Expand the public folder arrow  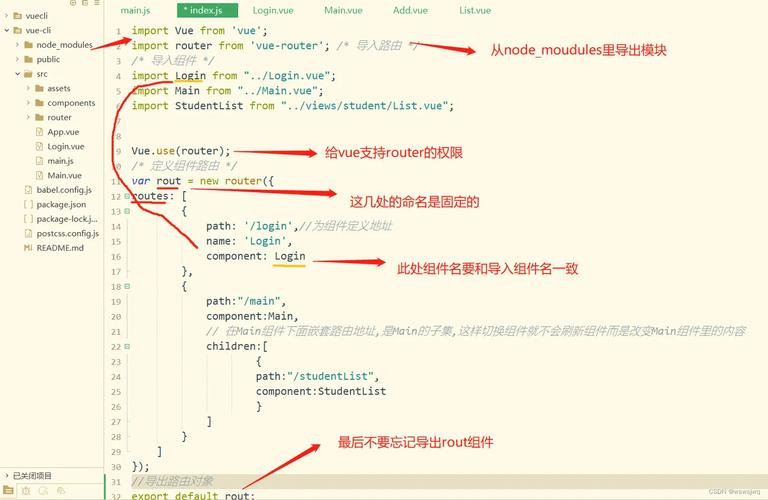point(17,59)
